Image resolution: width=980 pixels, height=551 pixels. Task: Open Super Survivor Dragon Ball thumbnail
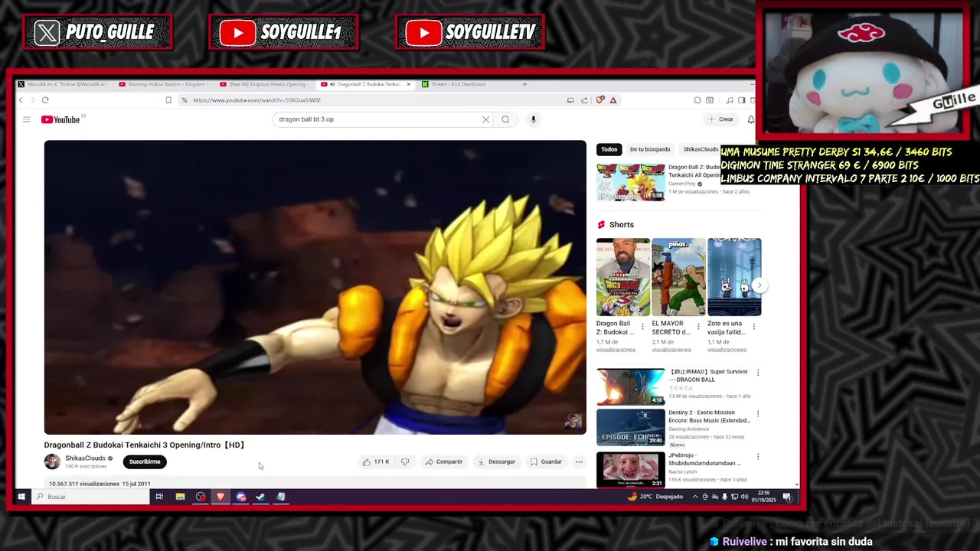(x=631, y=386)
